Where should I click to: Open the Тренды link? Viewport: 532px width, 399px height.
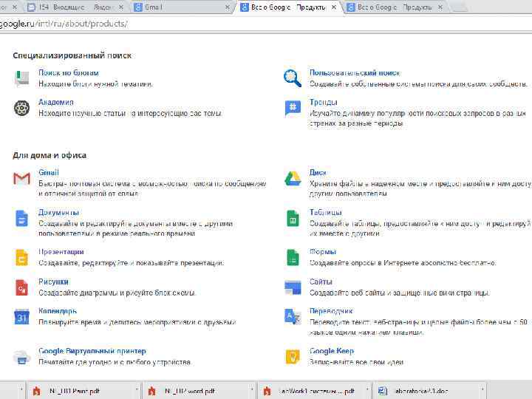(324, 102)
